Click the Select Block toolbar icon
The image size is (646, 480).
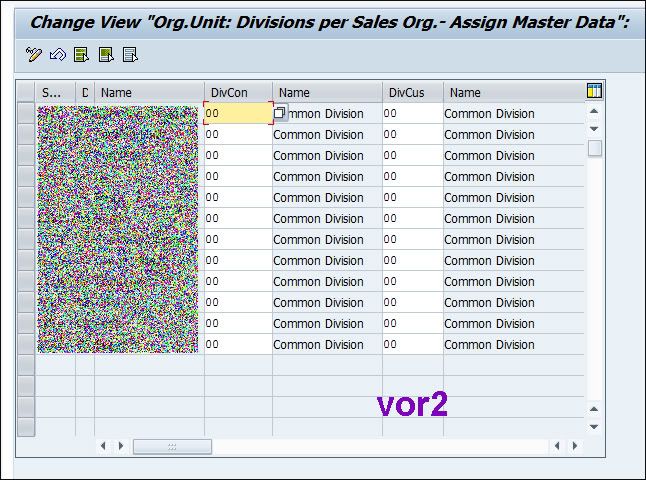pos(106,55)
